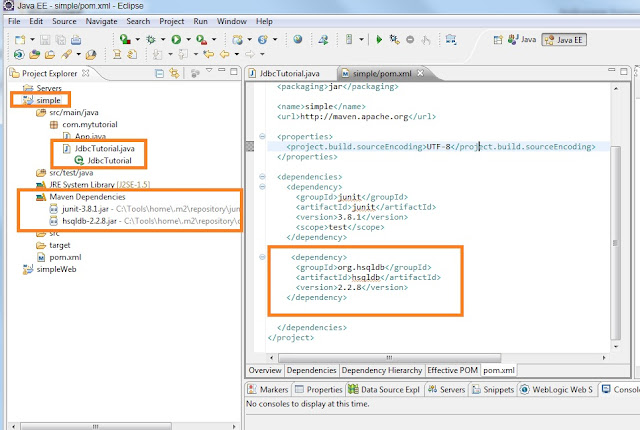
Task: Click the Last Edit Location arrow icon
Action: click(x=209, y=54)
